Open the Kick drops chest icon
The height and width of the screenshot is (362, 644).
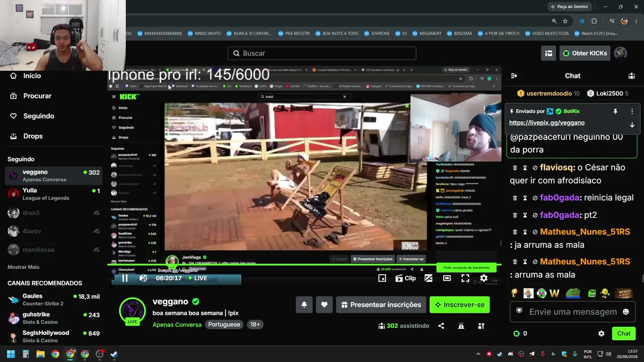point(548,53)
